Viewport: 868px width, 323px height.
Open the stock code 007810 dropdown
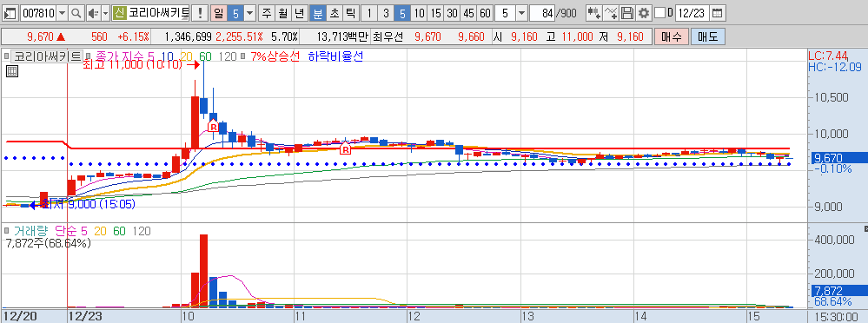point(62,13)
